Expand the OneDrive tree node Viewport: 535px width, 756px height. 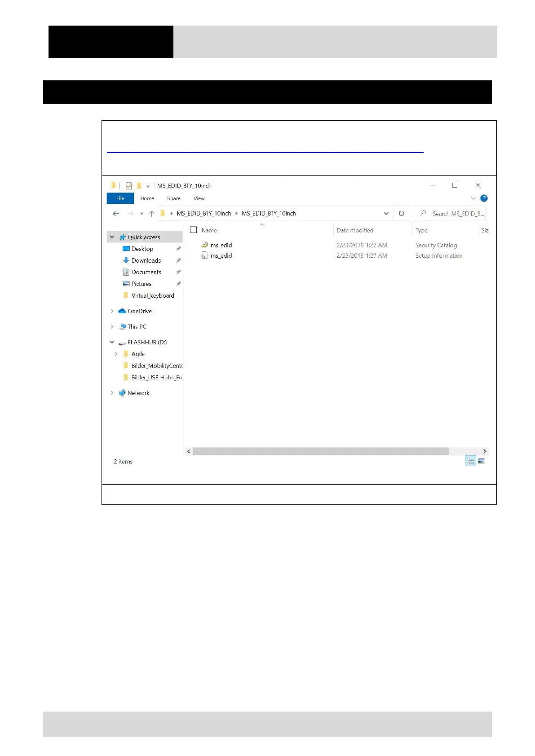[112, 311]
